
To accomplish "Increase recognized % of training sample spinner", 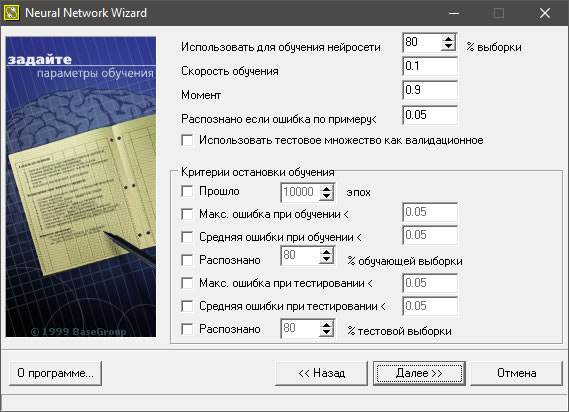I will pos(327,252).
